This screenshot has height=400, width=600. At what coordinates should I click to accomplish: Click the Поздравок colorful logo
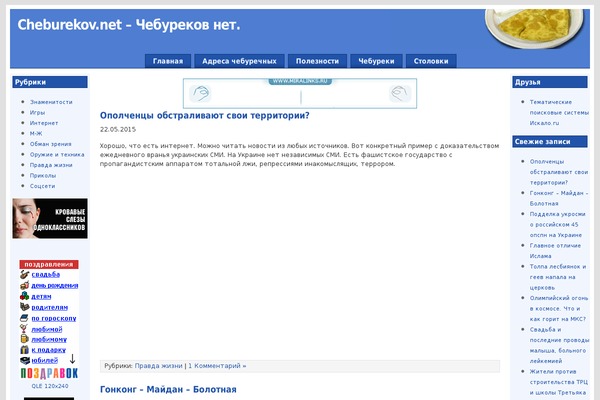[49, 373]
